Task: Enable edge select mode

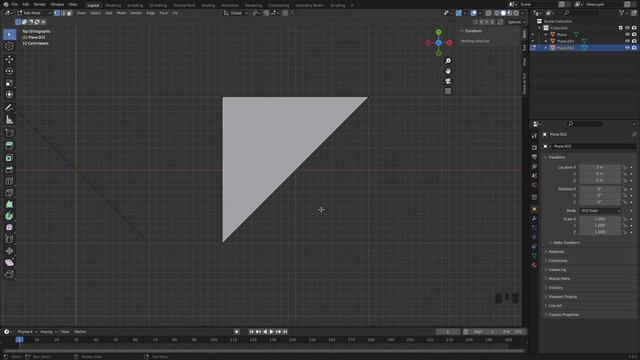Action: (63, 13)
